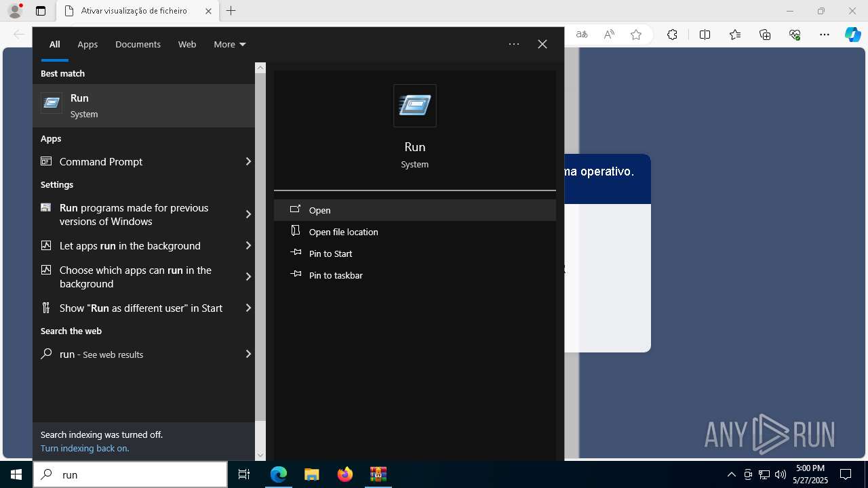Viewport: 868px width, 488px height.
Task: Choose Open file location option
Action: tap(415, 232)
